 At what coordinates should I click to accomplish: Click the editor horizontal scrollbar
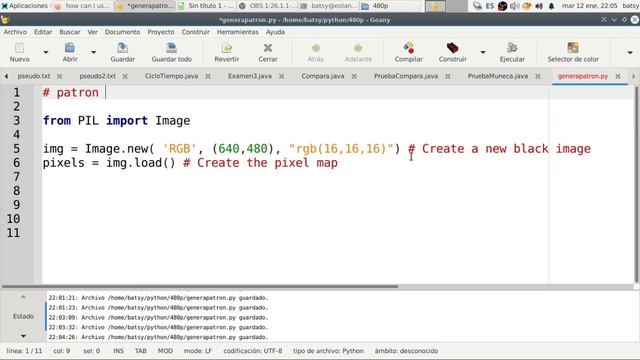point(200,287)
